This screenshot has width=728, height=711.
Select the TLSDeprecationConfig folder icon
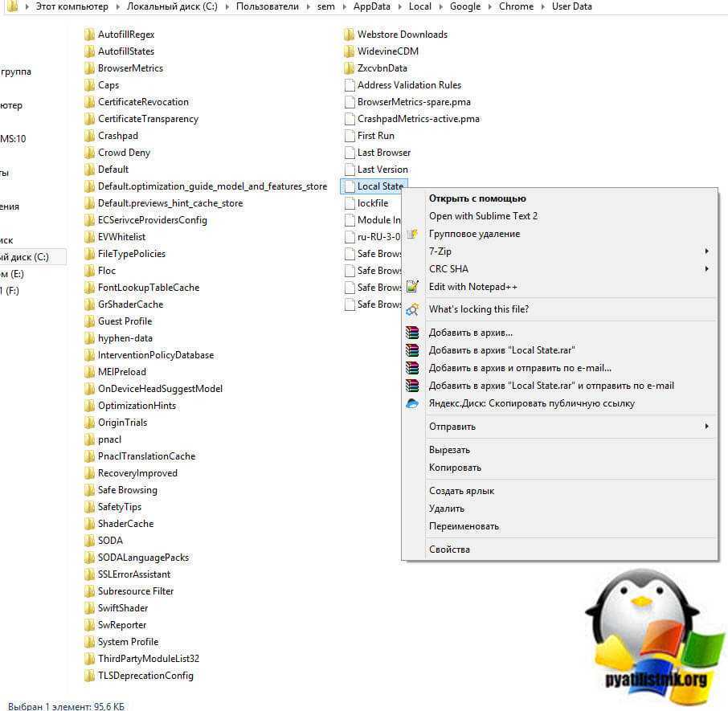[x=89, y=676]
